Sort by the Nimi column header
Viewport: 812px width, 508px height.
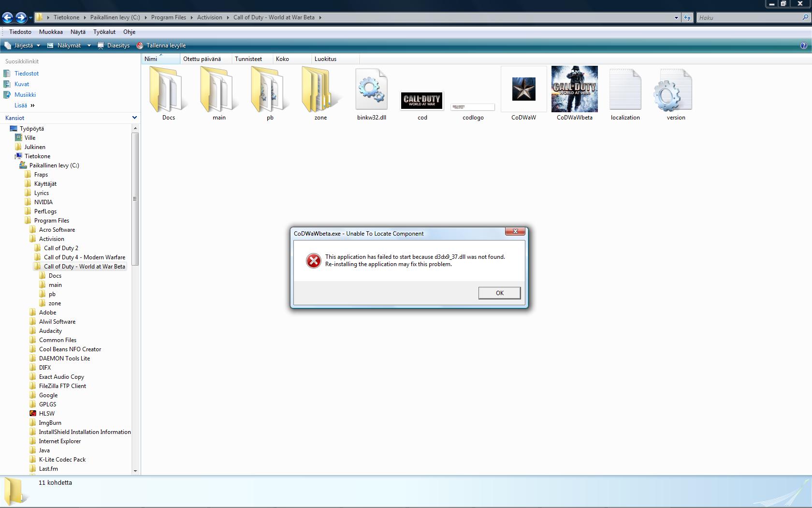(161, 59)
